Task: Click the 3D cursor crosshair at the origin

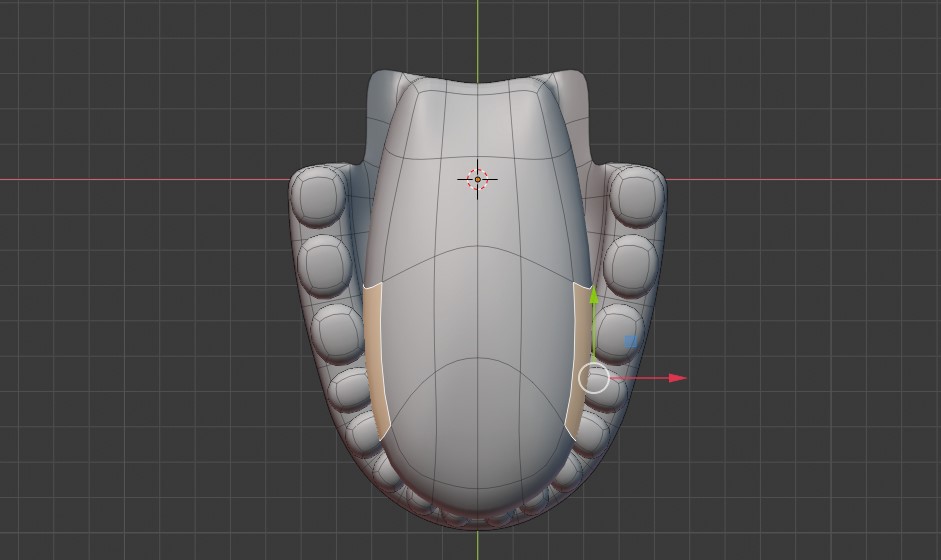Action: [x=478, y=179]
